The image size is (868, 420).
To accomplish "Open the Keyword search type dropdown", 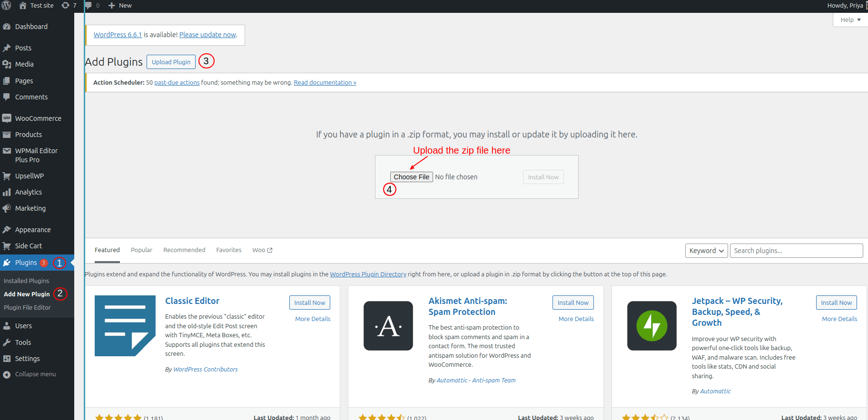I will point(706,251).
